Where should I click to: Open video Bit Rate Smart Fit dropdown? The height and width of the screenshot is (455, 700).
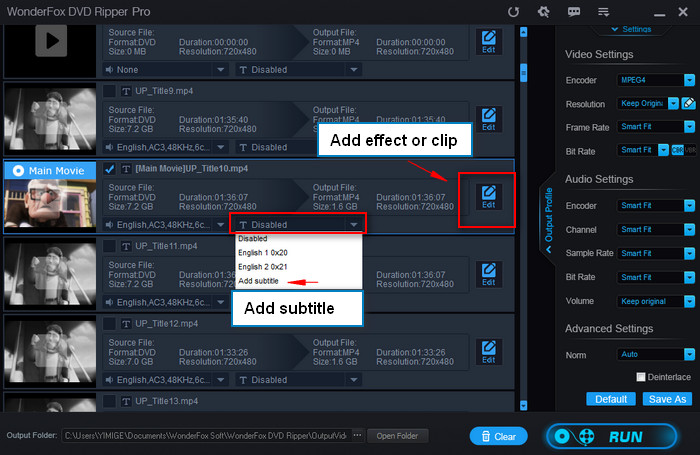pyautogui.click(x=643, y=150)
